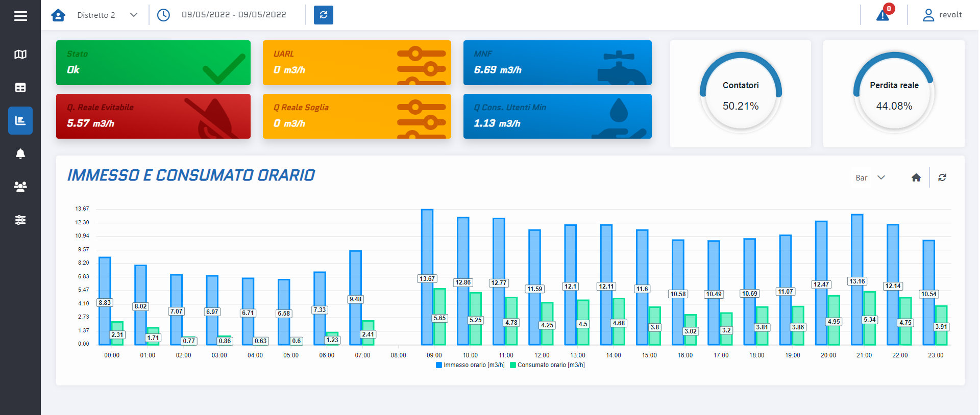Open sliders settings in sidebar

point(20,220)
